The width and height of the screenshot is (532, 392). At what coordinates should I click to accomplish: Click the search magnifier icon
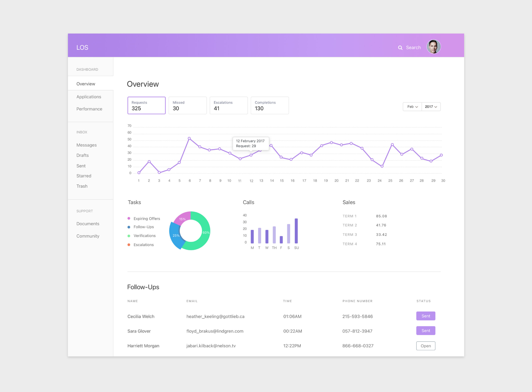400,48
